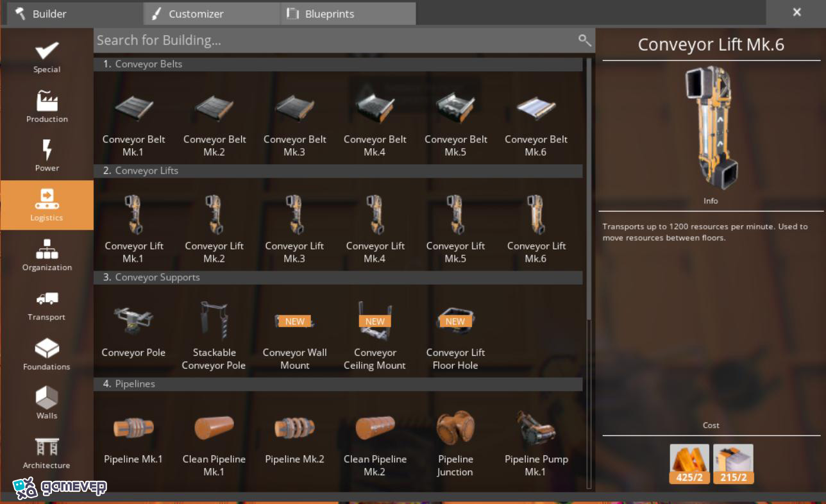Open the Organization category
Screen dimensions: 826x504
[47, 255]
